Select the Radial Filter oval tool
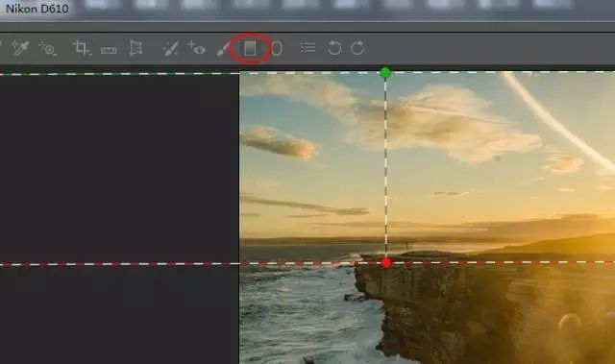Viewport: 615px width, 364px height. click(277, 49)
